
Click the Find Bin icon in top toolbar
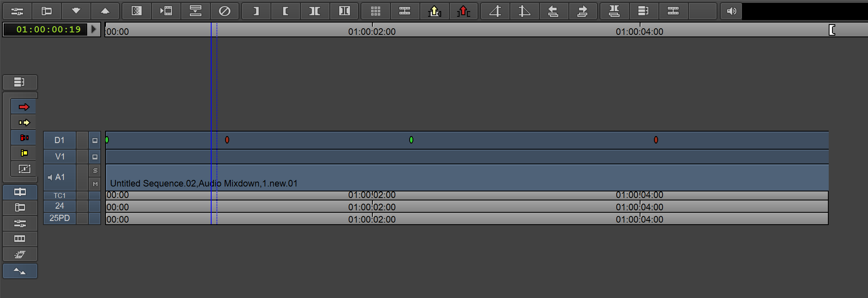coord(644,11)
